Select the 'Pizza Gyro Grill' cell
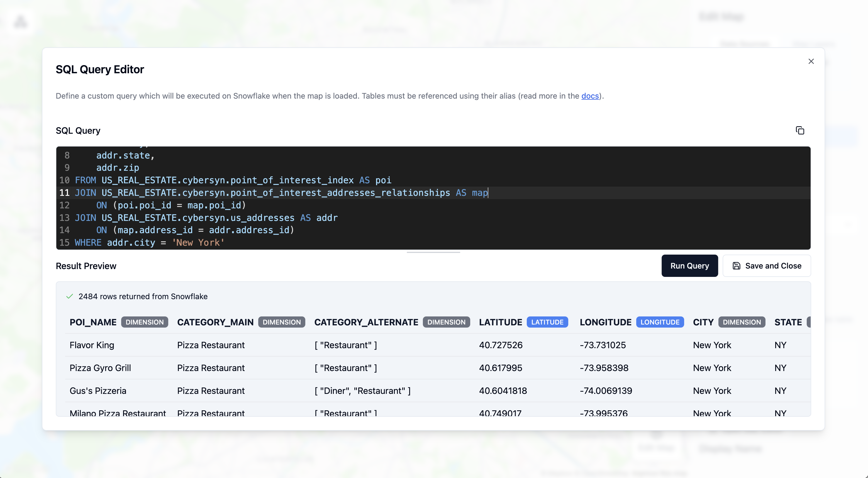The width and height of the screenshot is (868, 478). [x=100, y=368]
